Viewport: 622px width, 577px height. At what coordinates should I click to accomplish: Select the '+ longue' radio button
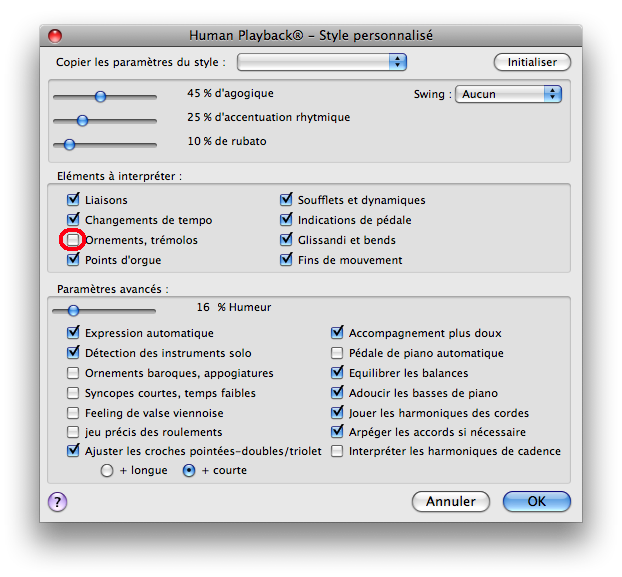pyautogui.click(x=107, y=471)
